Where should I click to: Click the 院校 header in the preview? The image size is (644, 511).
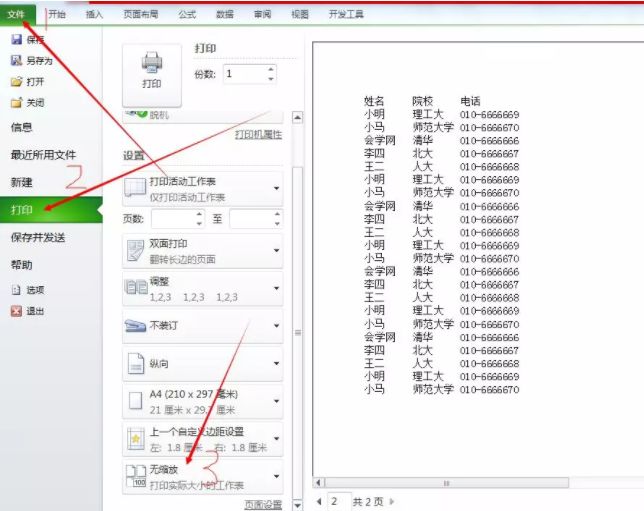click(x=423, y=101)
